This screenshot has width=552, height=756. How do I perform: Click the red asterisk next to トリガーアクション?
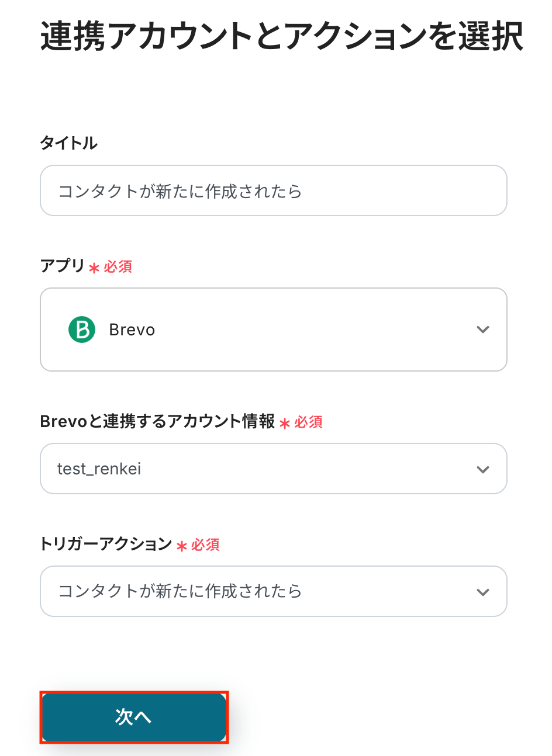click(x=182, y=546)
